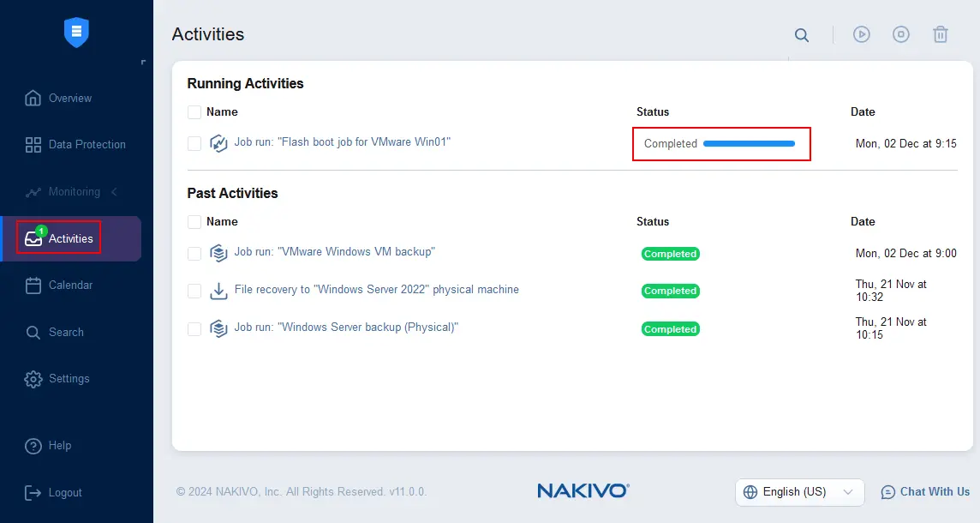Click the NAKIVO footer logo
The width and height of the screenshot is (980, 523).
583,491
